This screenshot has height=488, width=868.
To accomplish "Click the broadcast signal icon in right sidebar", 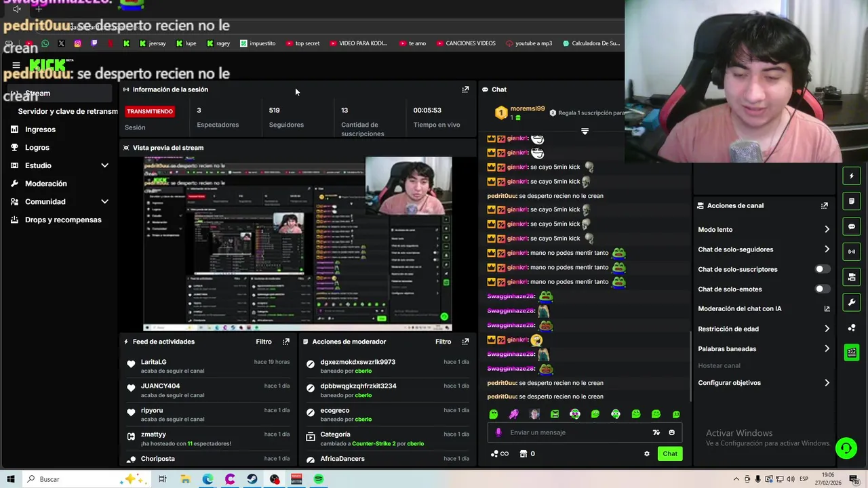I will tap(852, 251).
